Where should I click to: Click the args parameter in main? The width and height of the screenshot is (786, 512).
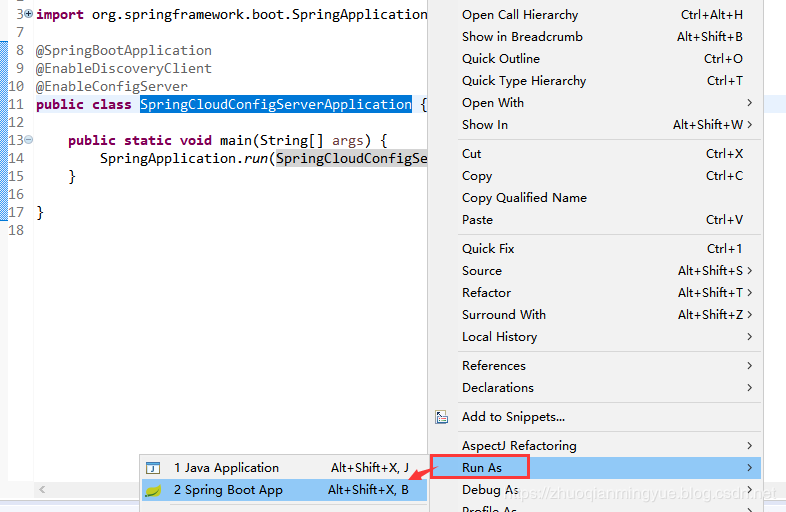tap(347, 141)
